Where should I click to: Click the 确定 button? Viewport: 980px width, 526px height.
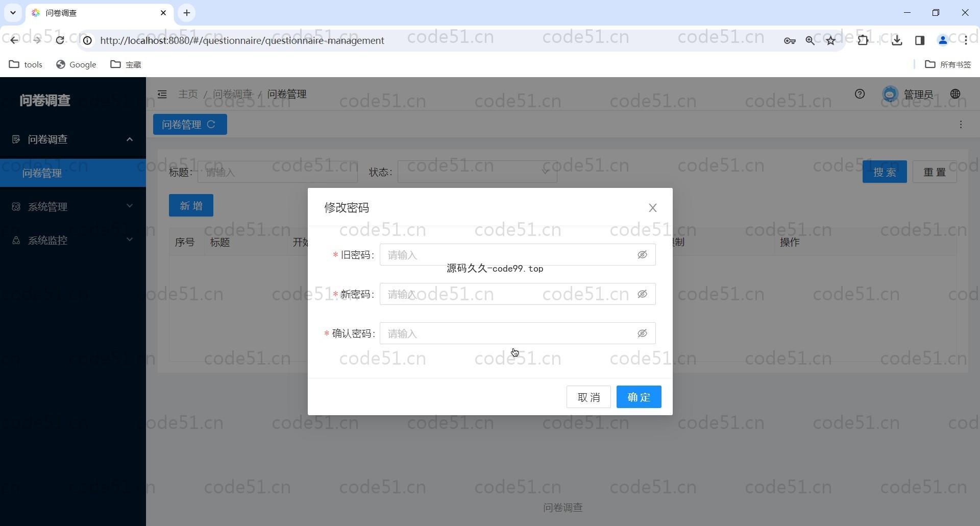point(639,397)
